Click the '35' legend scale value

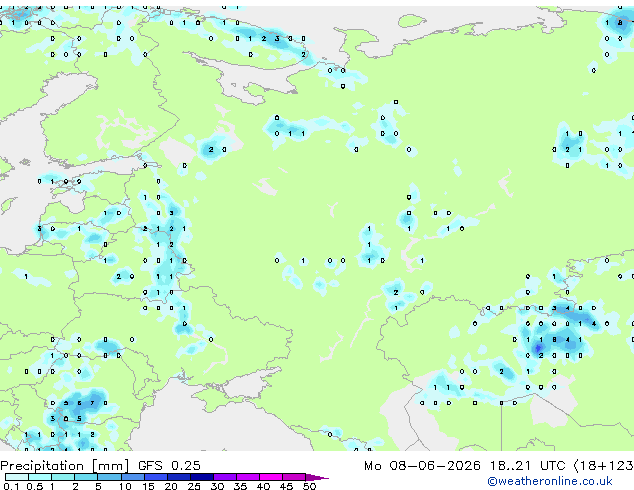(240, 486)
